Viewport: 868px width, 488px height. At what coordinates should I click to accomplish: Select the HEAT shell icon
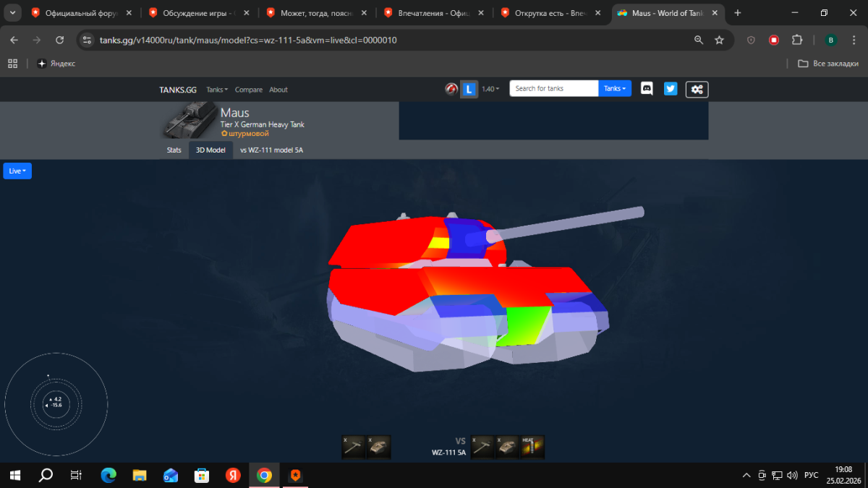[532, 447]
